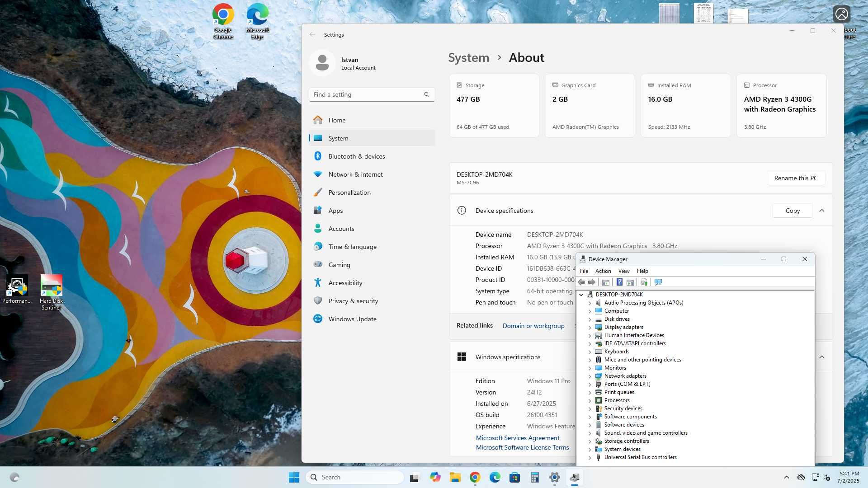This screenshot has height=488, width=868.
Task: Click Rename this PC button
Action: [796, 178]
